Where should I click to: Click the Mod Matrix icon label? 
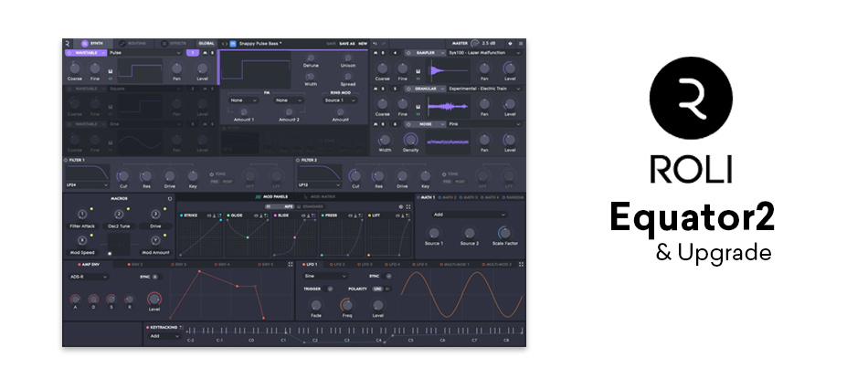[x=320, y=197]
